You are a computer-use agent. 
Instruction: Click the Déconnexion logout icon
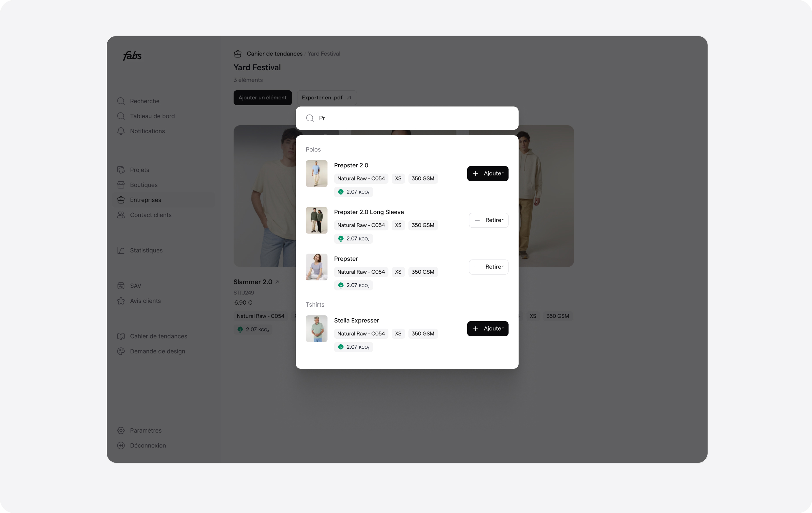[x=121, y=446]
